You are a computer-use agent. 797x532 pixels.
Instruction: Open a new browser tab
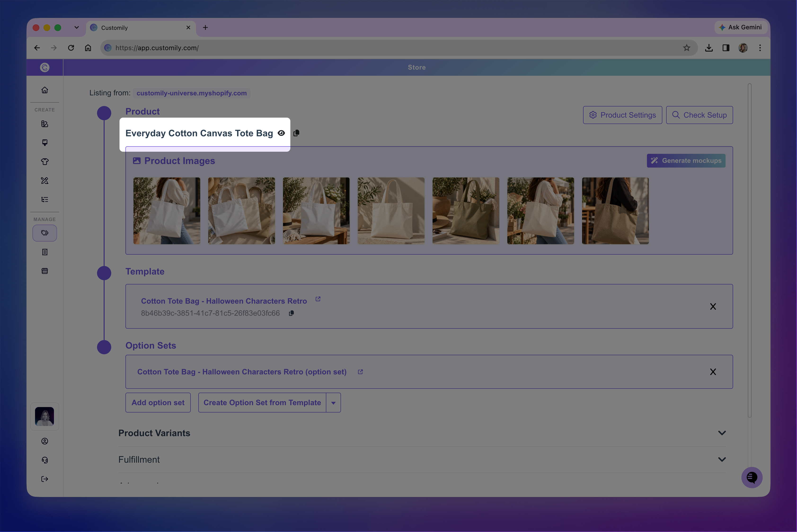point(205,27)
